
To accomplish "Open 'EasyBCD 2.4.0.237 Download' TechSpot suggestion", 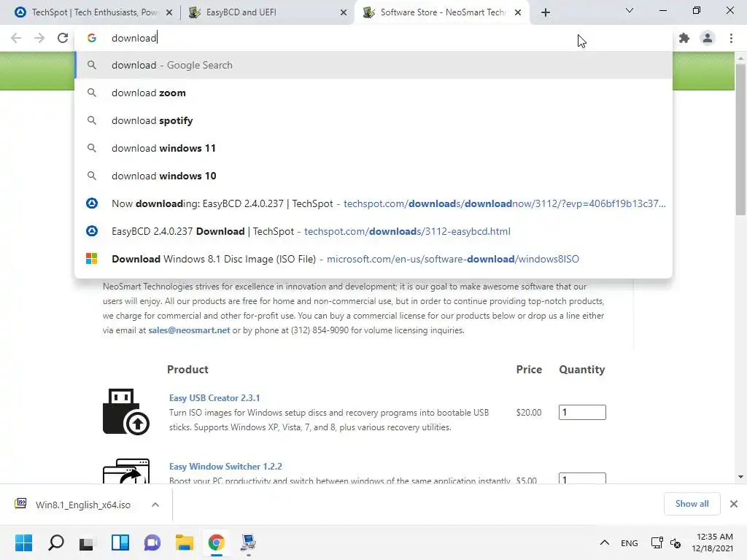I will [373, 231].
